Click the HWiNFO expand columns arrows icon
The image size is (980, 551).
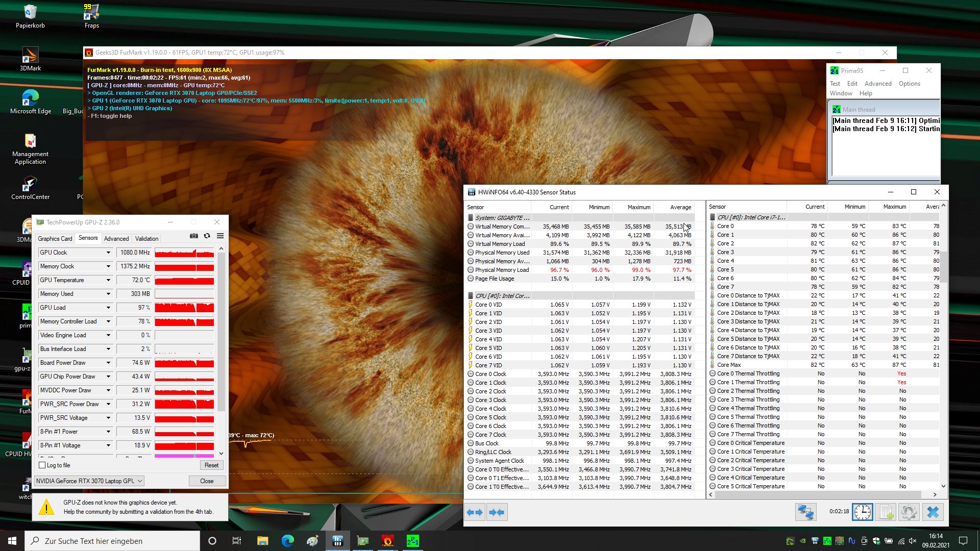(x=475, y=512)
